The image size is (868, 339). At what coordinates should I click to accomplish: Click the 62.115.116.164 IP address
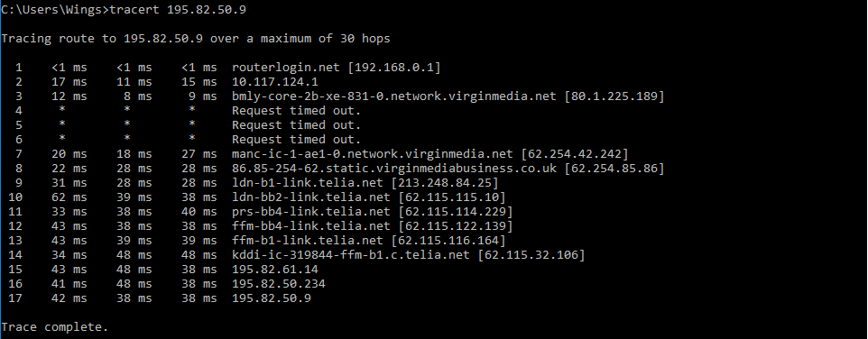(448, 240)
